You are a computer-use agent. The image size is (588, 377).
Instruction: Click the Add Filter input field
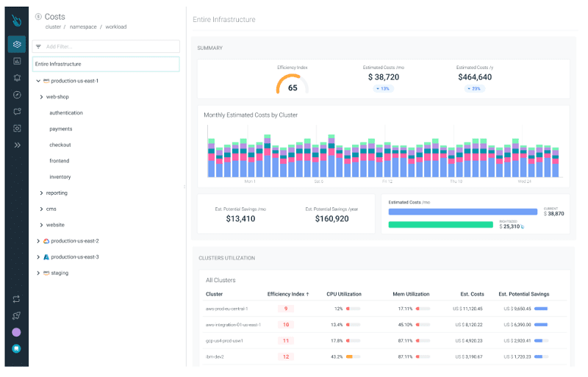106,46
